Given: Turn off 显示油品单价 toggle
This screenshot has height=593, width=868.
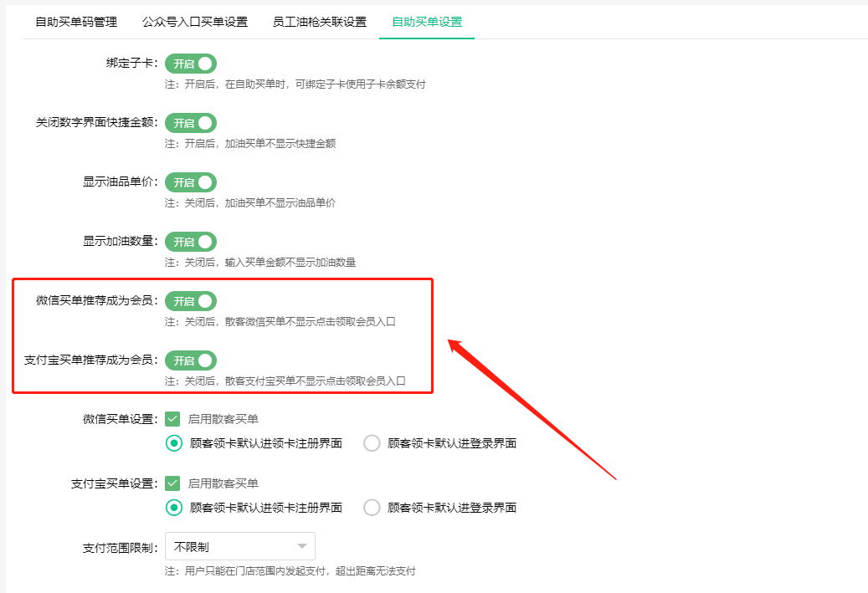Looking at the screenshot, I should [191, 182].
